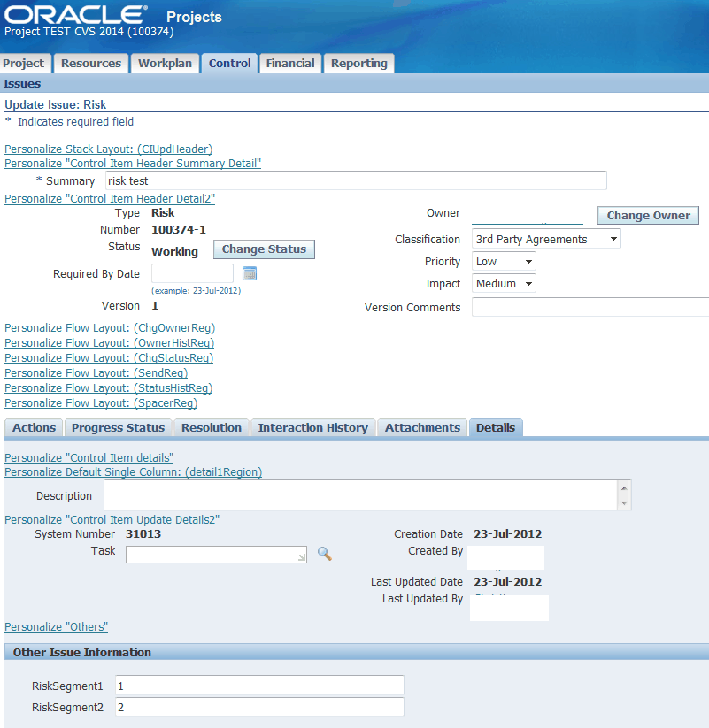Search for a Task using the magnifier icon
The width and height of the screenshot is (709, 728).
[324, 553]
